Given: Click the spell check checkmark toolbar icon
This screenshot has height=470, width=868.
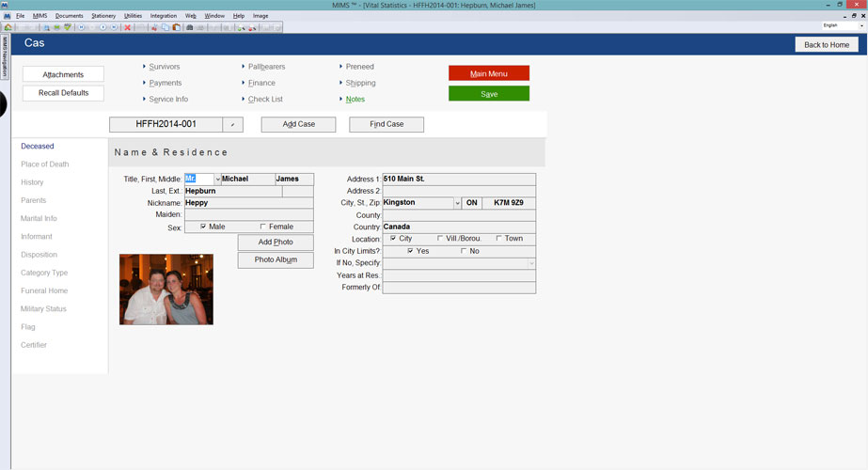Looking at the screenshot, I should click(68, 27).
